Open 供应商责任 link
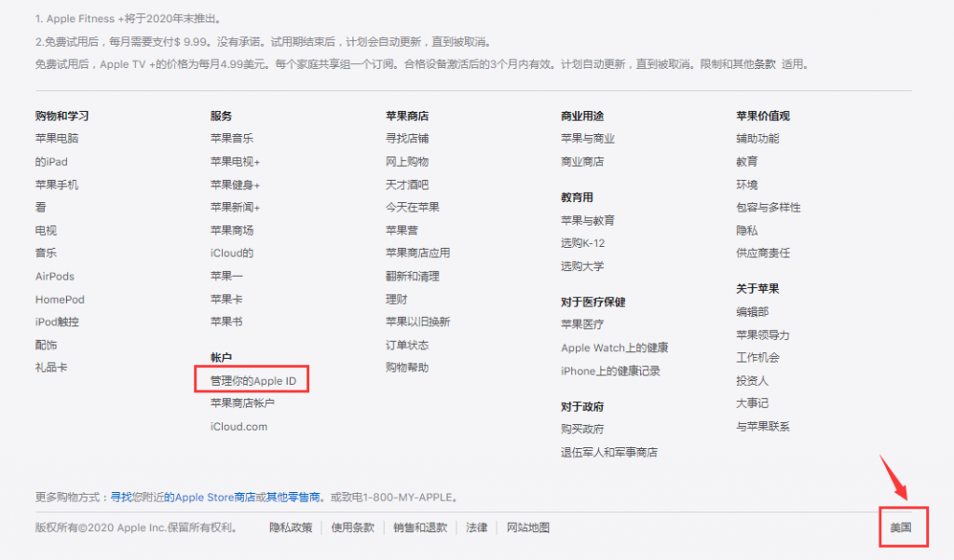The height and width of the screenshot is (560, 954). (x=763, y=253)
